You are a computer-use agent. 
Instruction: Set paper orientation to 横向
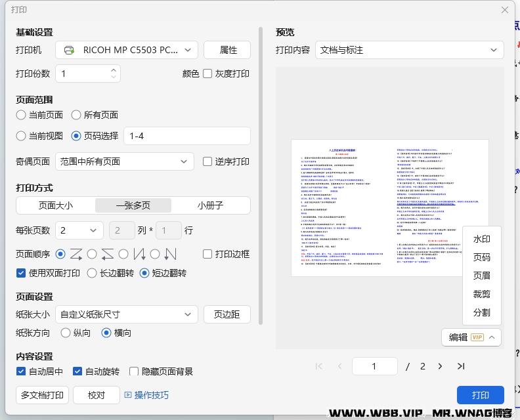tap(106, 333)
